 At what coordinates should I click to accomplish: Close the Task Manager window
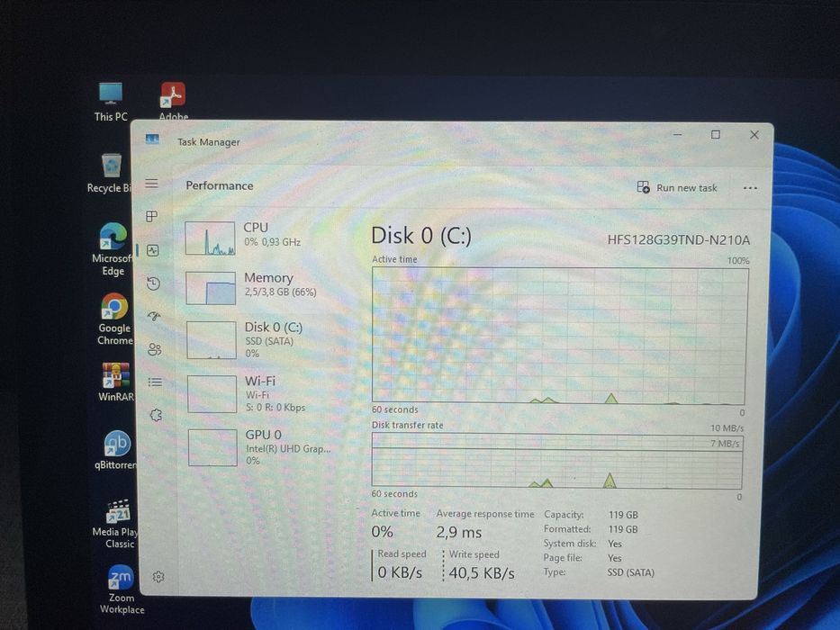[x=754, y=135]
